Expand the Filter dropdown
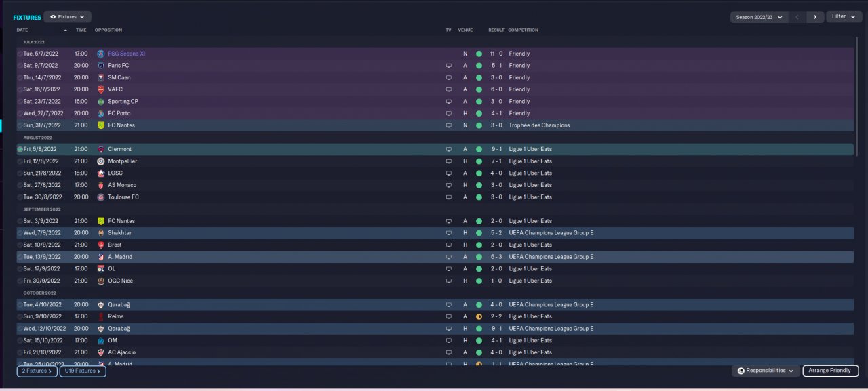This screenshot has height=391, width=868. pyautogui.click(x=844, y=16)
